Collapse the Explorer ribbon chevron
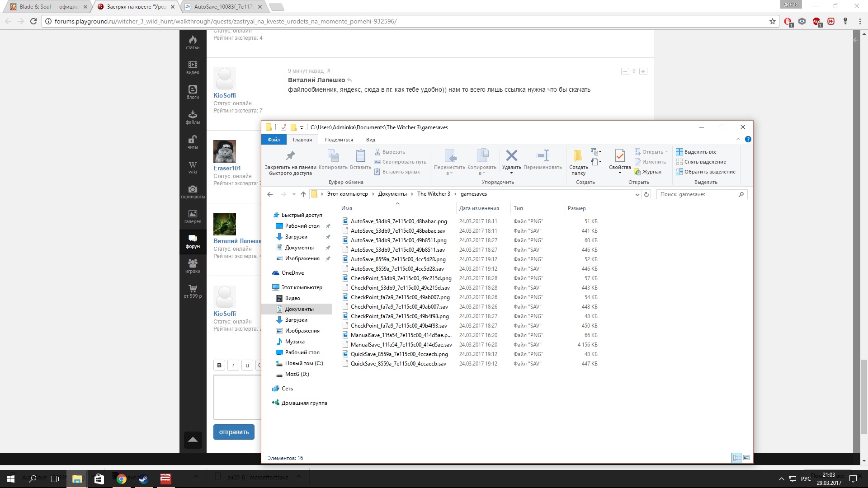Viewport: 868px width, 488px height. point(738,139)
